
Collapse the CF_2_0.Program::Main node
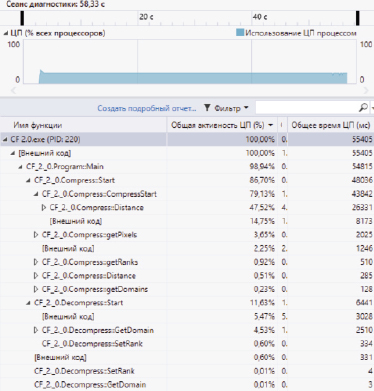pos(21,167)
